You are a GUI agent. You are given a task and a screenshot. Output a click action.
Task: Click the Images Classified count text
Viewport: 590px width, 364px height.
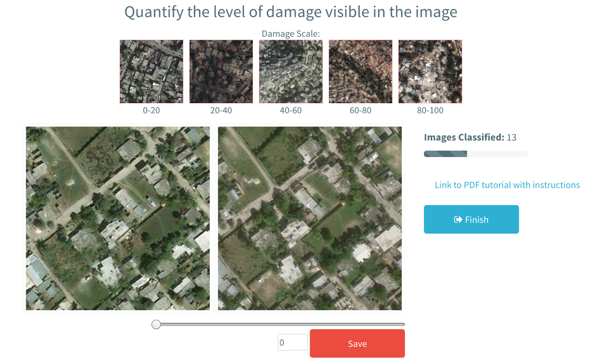(470, 137)
